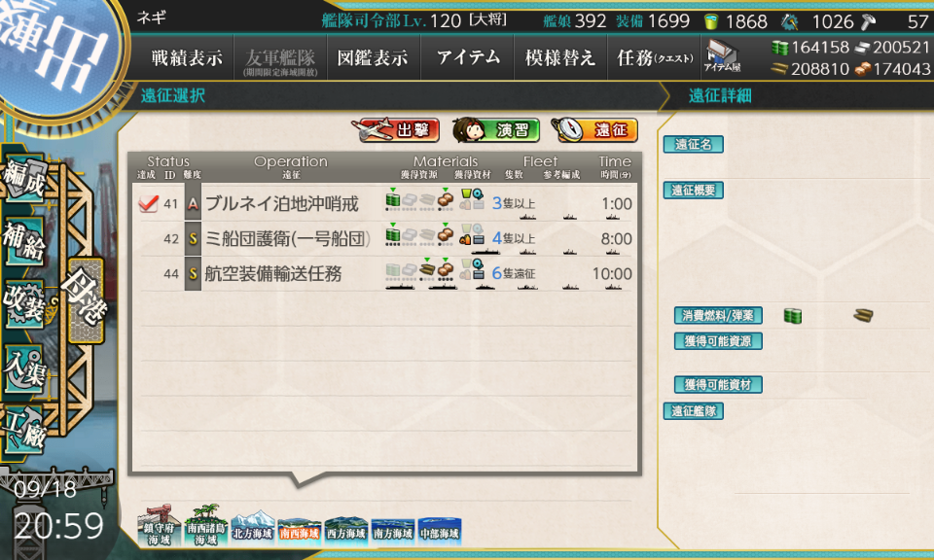Open the 編成 fleet composition icon
This screenshot has height=560, width=934.
coord(24,177)
